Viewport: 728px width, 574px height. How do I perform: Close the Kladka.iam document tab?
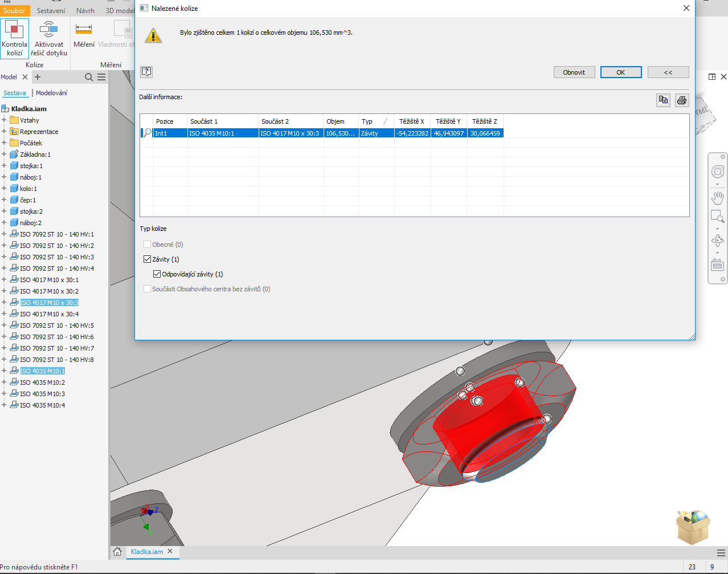click(x=170, y=551)
